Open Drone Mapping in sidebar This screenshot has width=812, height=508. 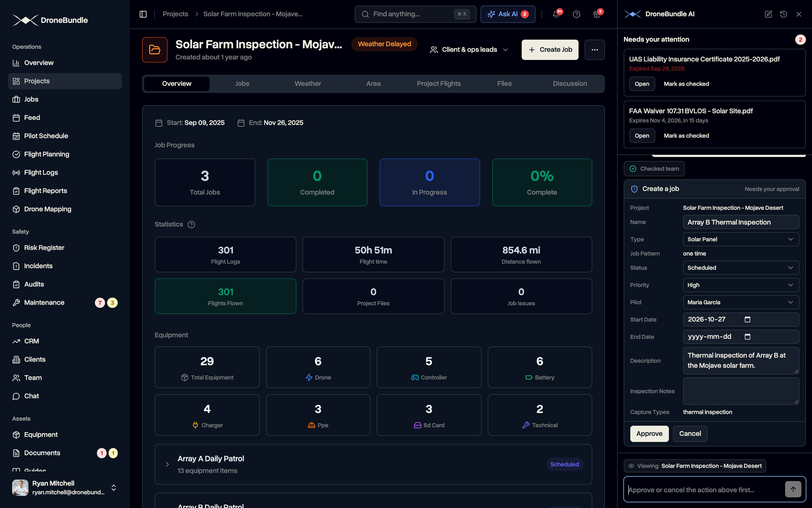click(65, 209)
